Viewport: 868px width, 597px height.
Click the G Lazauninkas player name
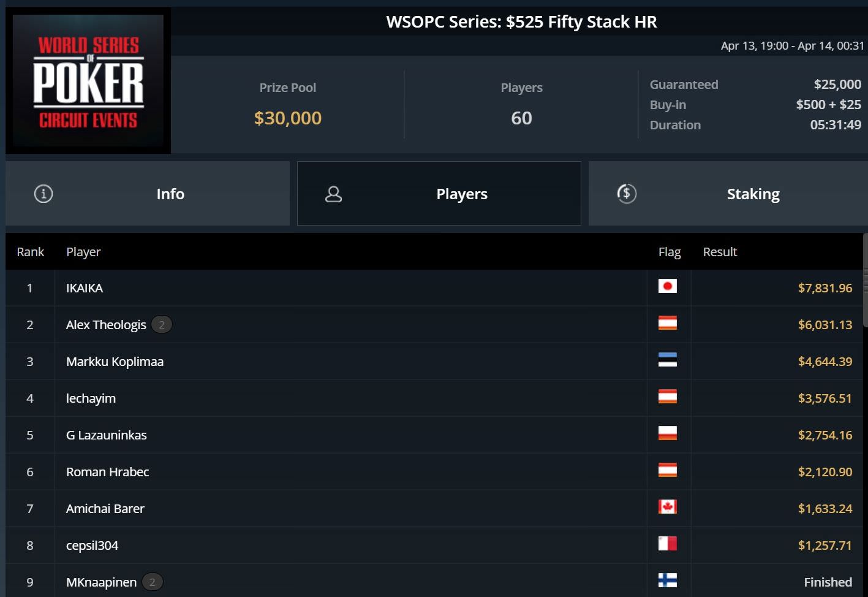tap(107, 435)
